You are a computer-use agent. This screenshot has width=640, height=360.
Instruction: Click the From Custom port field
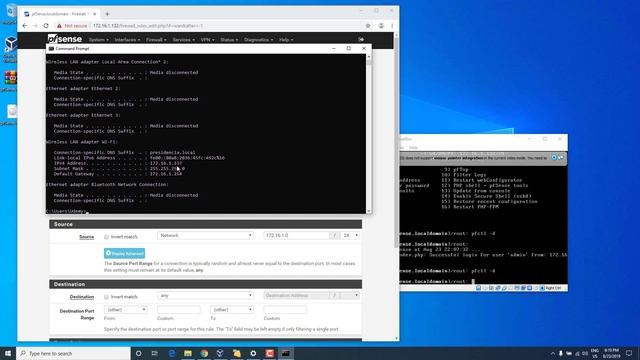pos(179,310)
